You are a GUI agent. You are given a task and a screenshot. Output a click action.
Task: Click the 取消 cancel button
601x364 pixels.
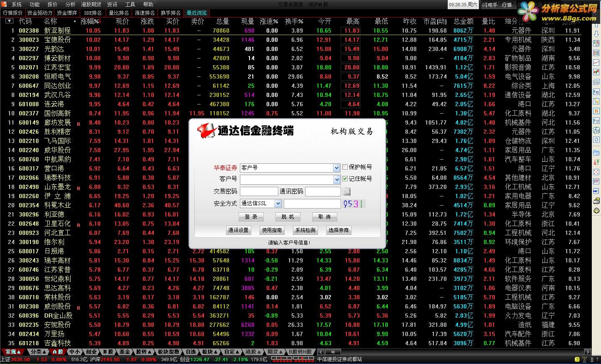(325, 217)
